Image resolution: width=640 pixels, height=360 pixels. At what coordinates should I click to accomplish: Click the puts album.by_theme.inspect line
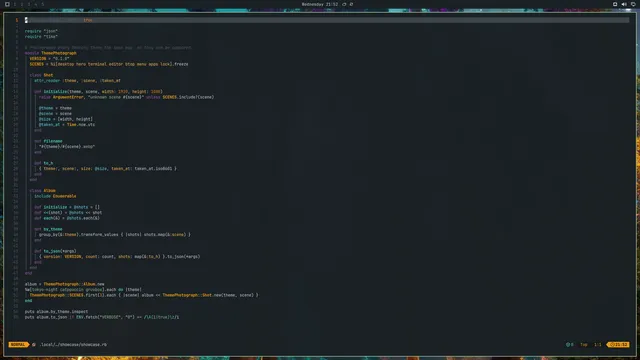56,311
